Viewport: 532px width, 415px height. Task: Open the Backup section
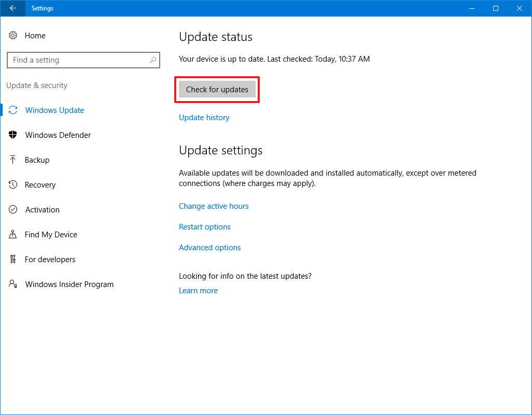coord(37,160)
